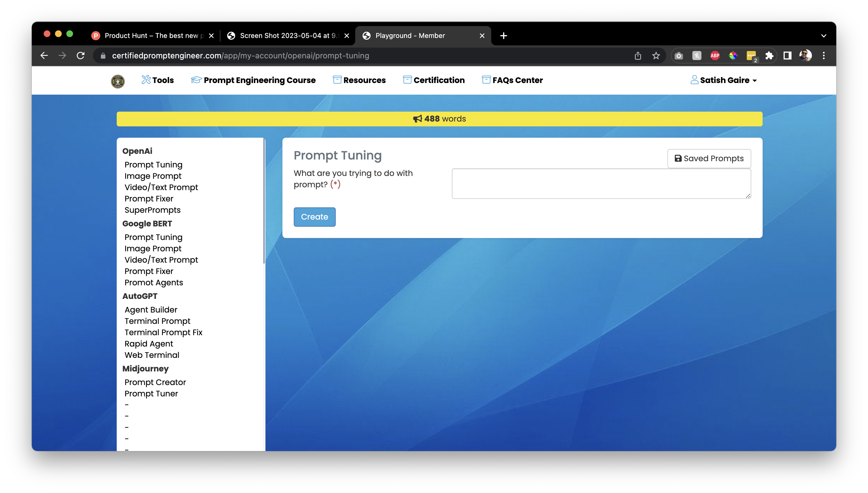This screenshot has height=493, width=868.
Task: Click the camera screenshot extension icon
Action: click(x=678, y=56)
